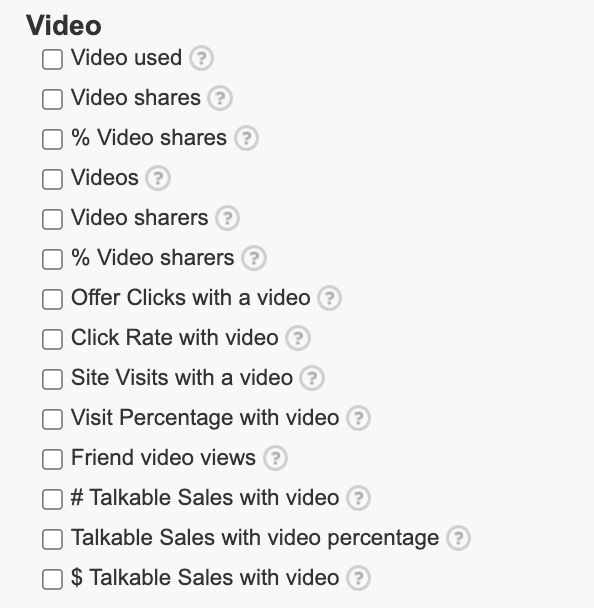Open help for % Video sharers

click(x=254, y=258)
